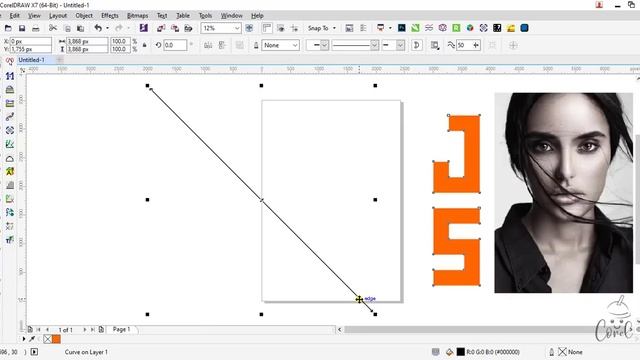This screenshot has width=640, height=360.
Task: Click the left arrow of the horizontal scrollbar
Action: [340, 329]
